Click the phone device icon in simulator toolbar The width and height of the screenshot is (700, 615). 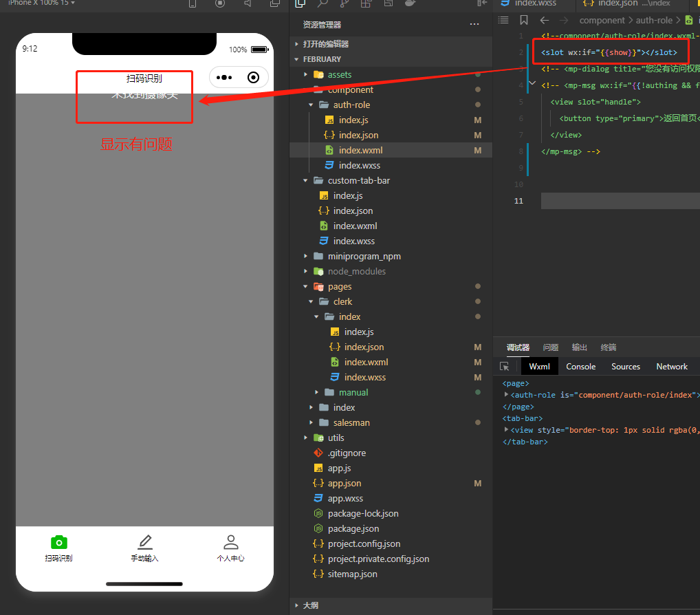pyautogui.click(x=193, y=3)
